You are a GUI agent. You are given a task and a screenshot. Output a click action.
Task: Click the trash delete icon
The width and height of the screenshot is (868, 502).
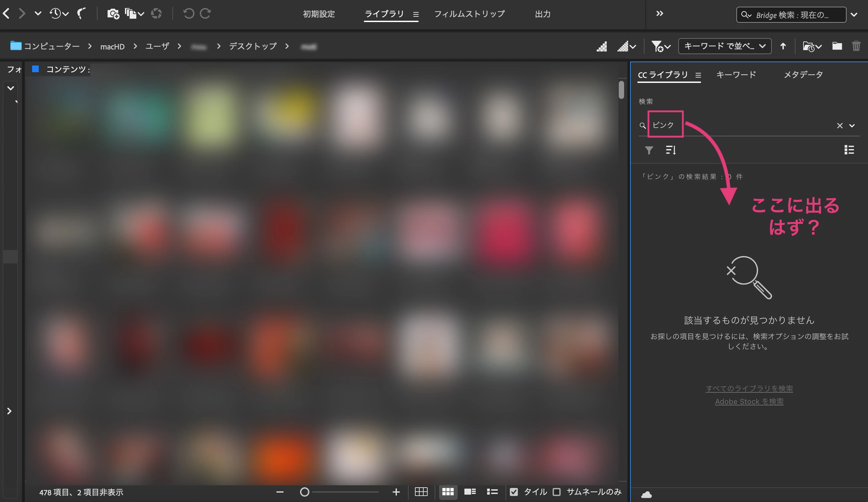coord(856,46)
